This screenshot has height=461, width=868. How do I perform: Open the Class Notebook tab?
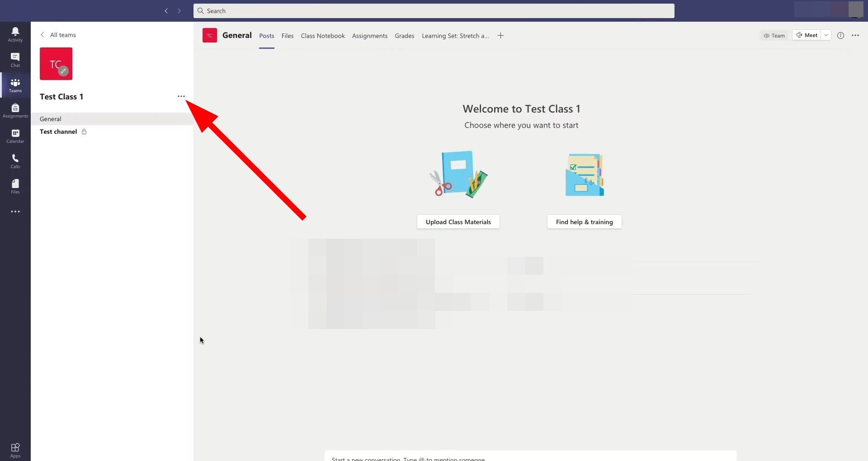point(323,36)
